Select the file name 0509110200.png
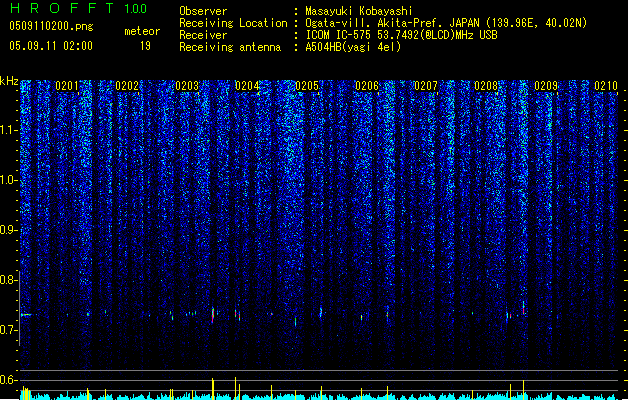This screenshot has width=629, height=400. (51, 26)
